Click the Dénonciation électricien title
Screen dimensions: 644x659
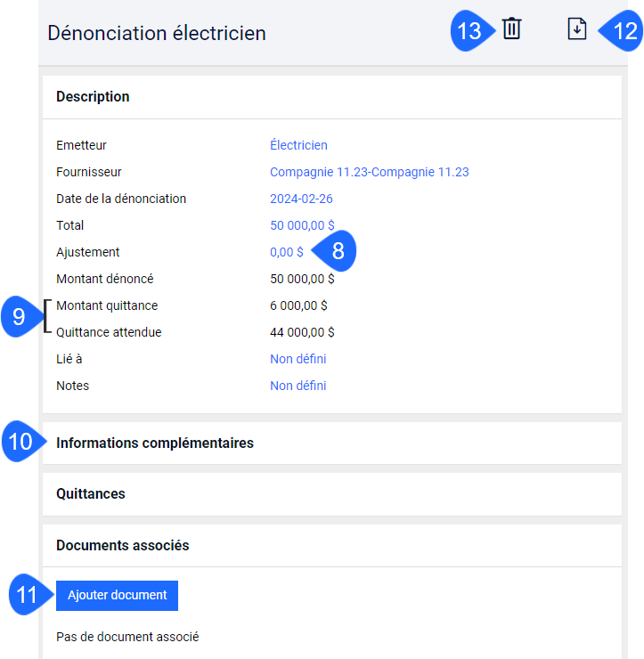157,33
